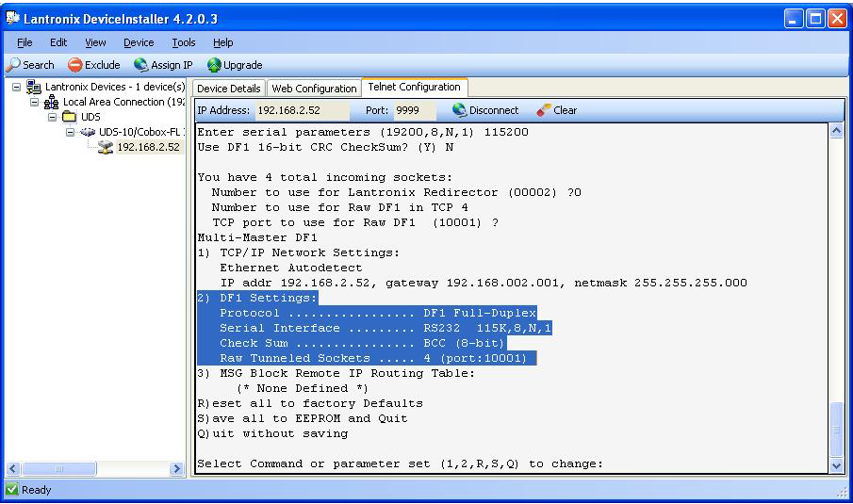Viewport: 853px width, 504px height.
Task: Click '3) MSG Block Remote IP Routing Table:'
Action: [336, 373]
